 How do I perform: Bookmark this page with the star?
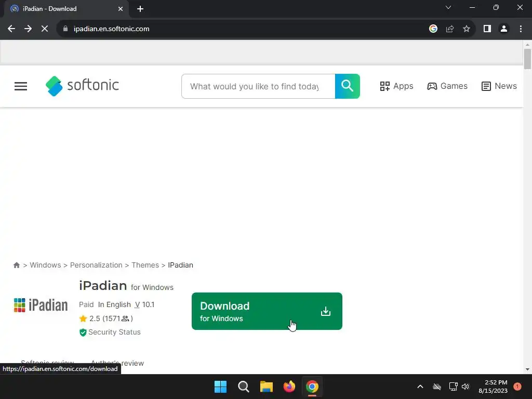click(x=467, y=29)
